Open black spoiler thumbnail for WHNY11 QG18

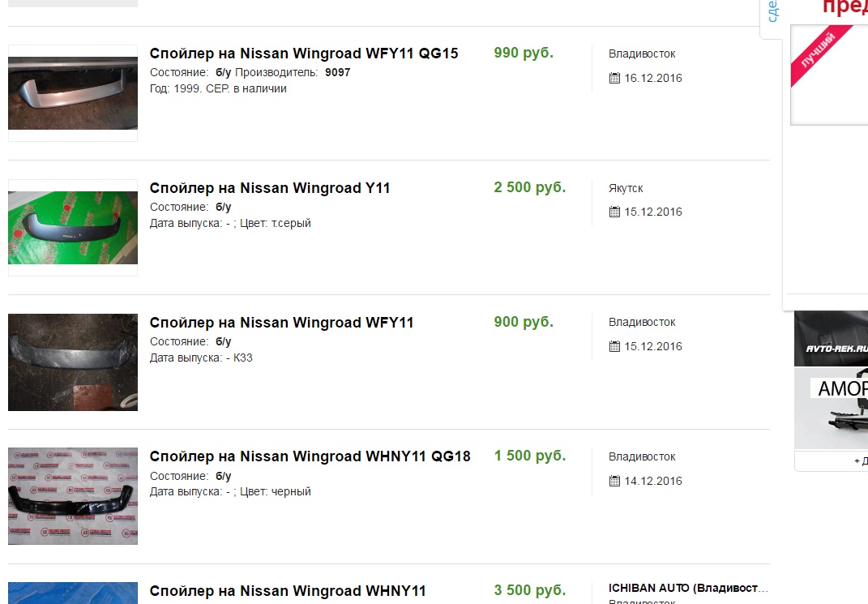pos(73,496)
